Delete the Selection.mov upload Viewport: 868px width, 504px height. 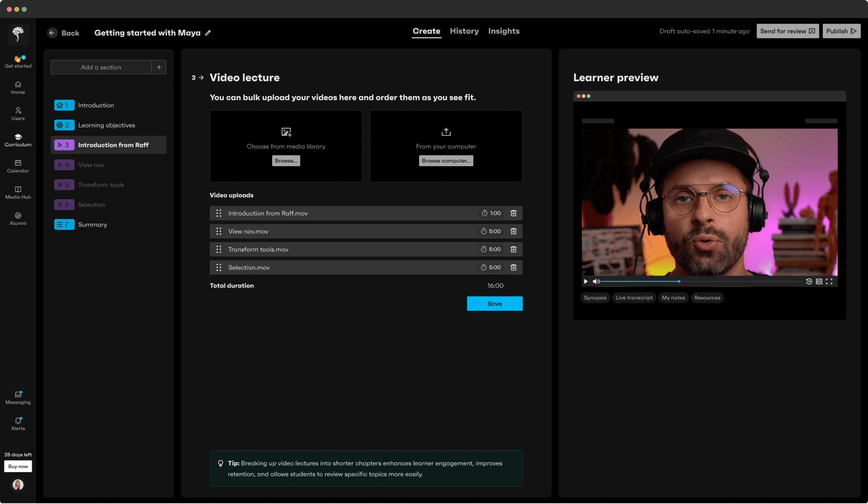[513, 267]
